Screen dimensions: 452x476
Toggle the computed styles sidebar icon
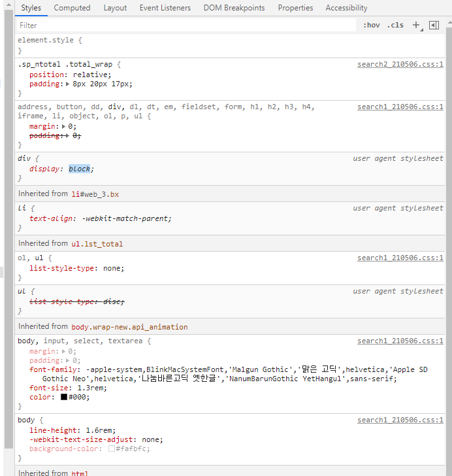tap(434, 25)
